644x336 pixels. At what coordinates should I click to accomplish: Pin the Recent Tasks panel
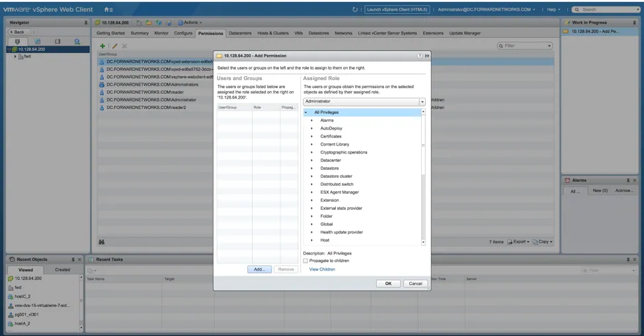(628, 259)
